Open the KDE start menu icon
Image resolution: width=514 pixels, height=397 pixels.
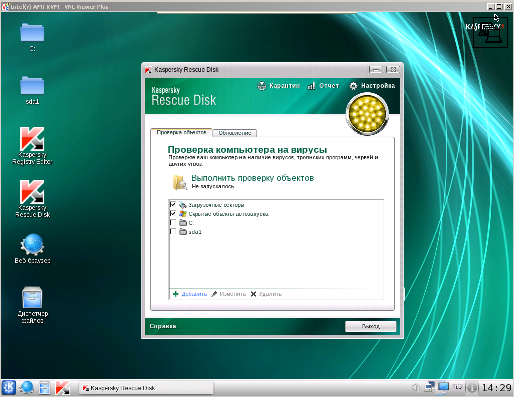pyautogui.click(x=9, y=388)
